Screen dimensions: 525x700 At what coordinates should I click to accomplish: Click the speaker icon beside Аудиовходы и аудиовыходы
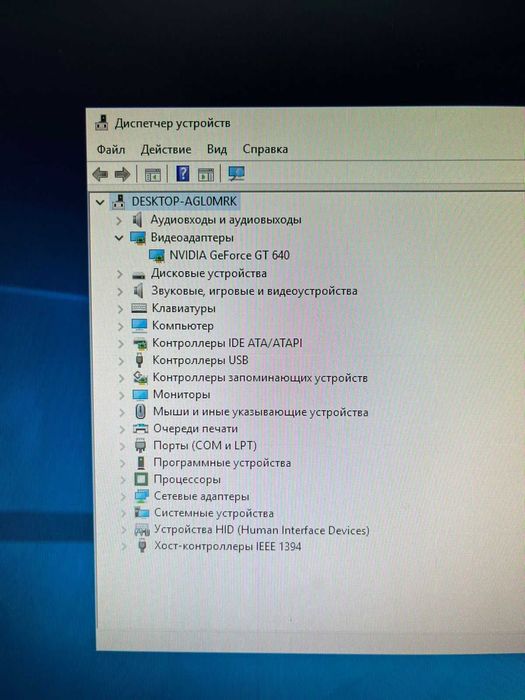pyautogui.click(x=138, y=220)
